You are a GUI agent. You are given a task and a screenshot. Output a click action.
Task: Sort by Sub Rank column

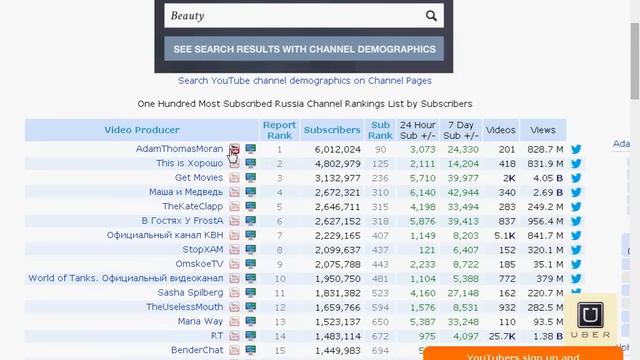tap(380, 130)
